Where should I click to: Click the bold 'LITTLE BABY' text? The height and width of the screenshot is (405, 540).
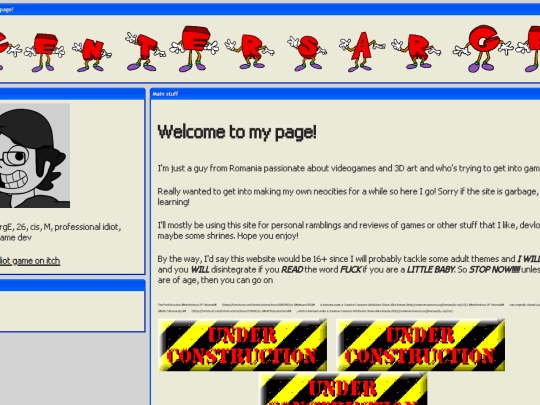(x=430, y=269)
